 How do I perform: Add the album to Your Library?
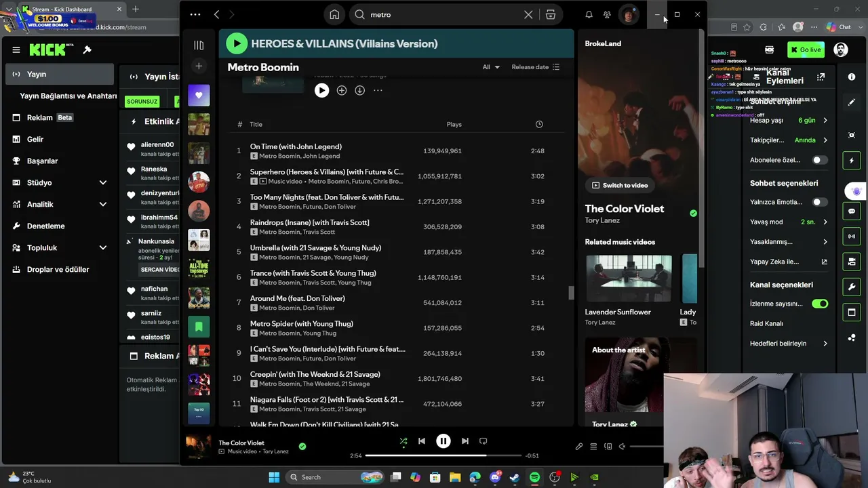342,90
